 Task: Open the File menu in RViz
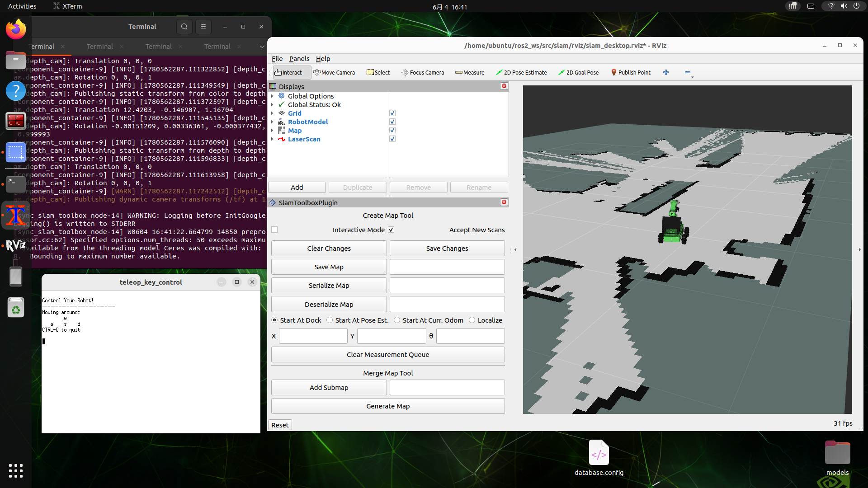coord(277,59)
